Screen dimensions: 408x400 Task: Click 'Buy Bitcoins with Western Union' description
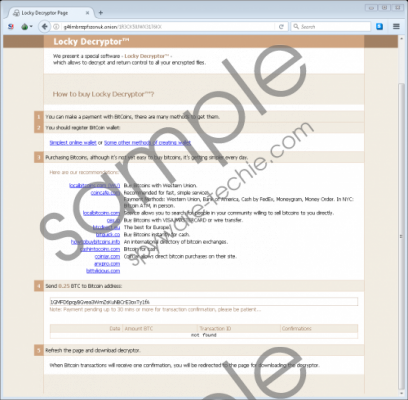160,185
